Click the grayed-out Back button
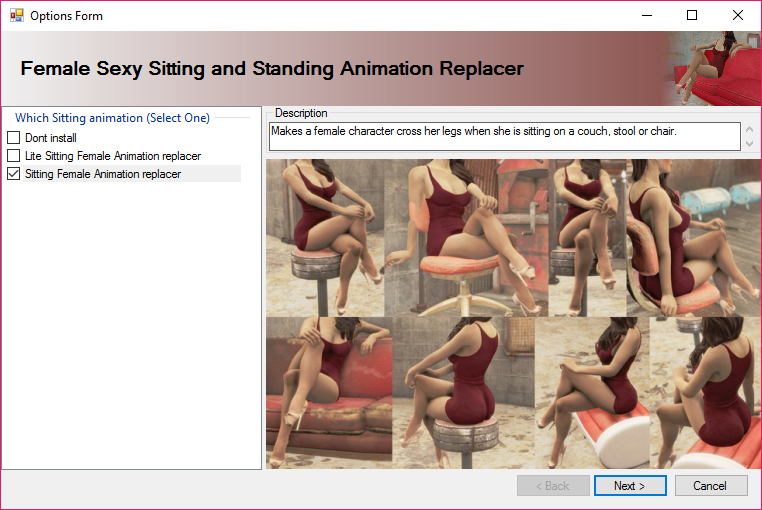762x510 pixels. point(551,486)
